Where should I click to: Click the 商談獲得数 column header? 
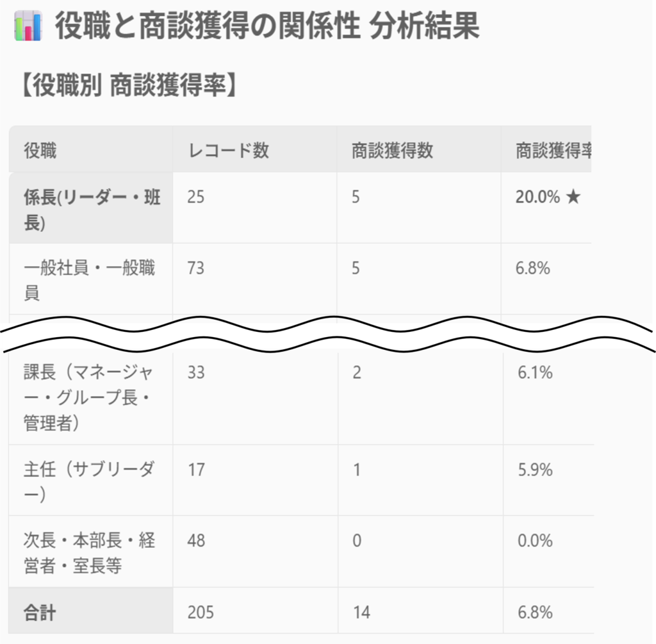click(x=392, y=151)
